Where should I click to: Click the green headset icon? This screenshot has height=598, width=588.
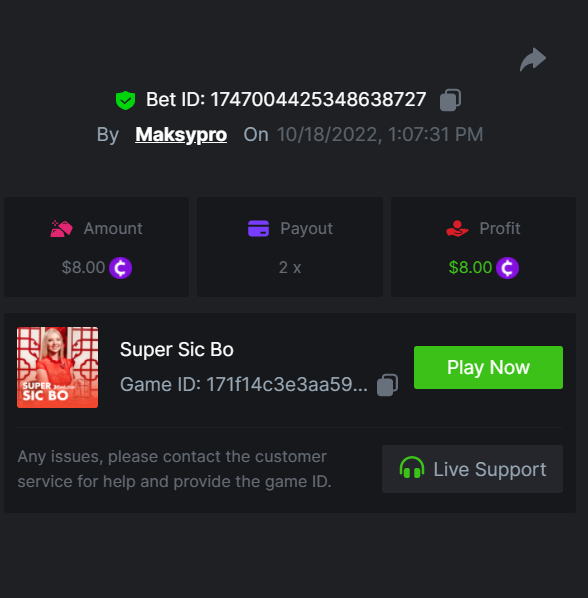(x=412, y=468)
